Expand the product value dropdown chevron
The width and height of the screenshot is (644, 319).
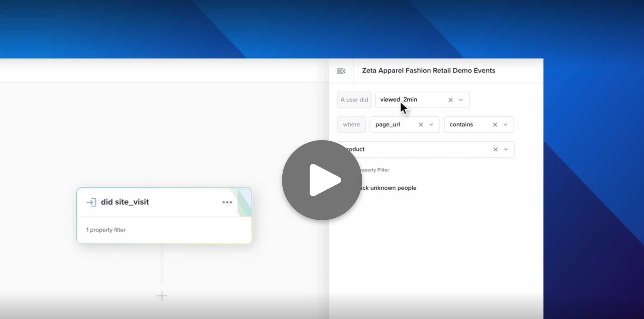coord(506,149)
